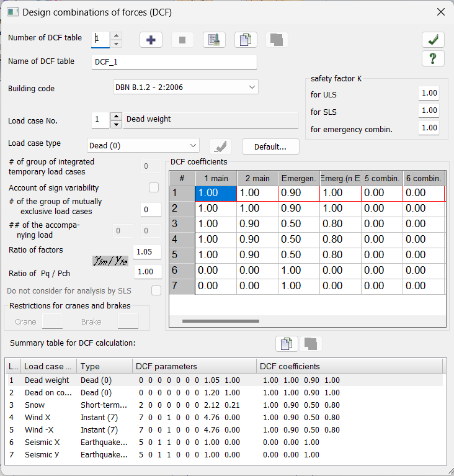Copy the DCF table using top copy icon
Image resolution: width=454 pixels, height=476 pixels.
click(246, 40)
